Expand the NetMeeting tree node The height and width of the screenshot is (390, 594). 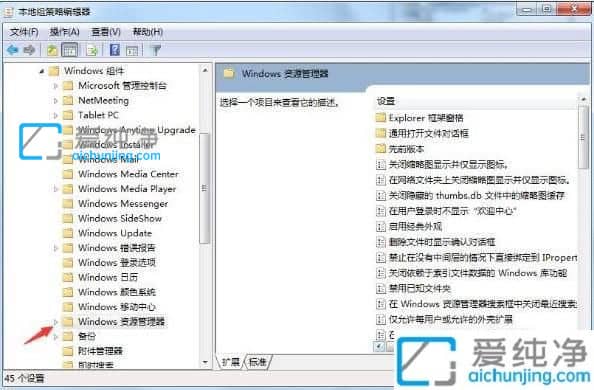[x=56, y=101]
